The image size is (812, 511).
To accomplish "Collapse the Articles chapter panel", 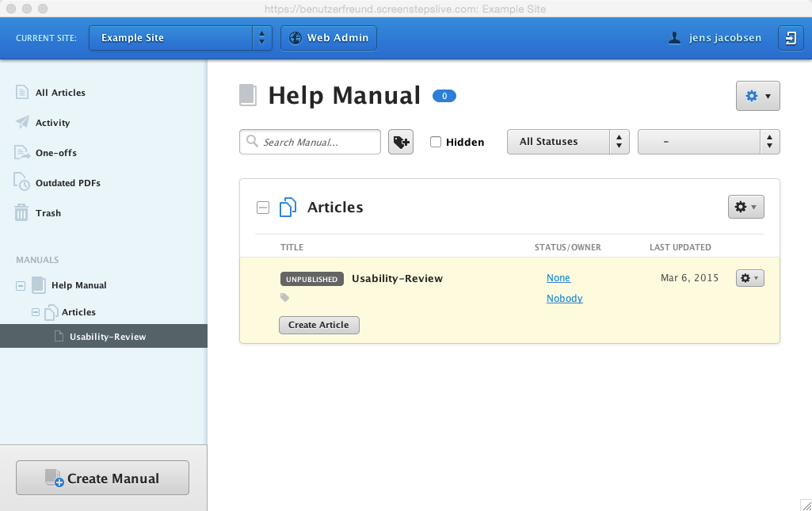I will (263, 208).
